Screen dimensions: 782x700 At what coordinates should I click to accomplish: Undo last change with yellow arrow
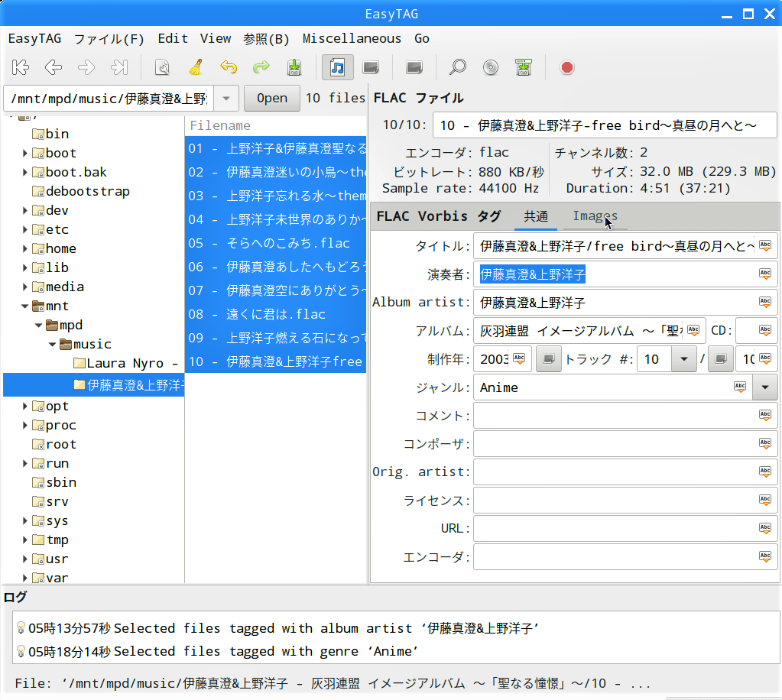click(229, 67)
